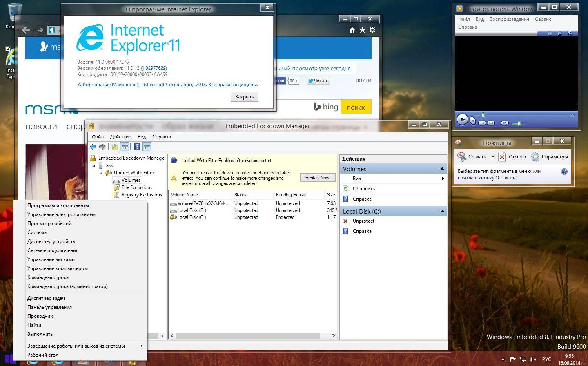Select File Exclusions tree item
This screenshot has height=366, width=588.
click(x=137, y=187)
